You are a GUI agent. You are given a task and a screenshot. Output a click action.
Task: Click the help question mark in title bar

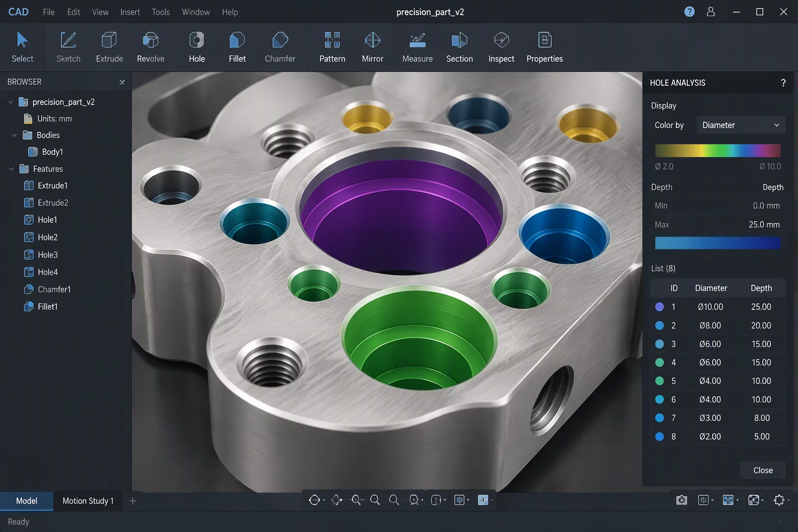coord(689,11)
